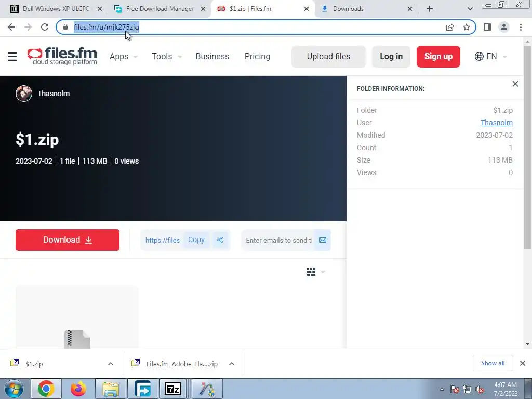Click the red Sign up button

point(438,56)
